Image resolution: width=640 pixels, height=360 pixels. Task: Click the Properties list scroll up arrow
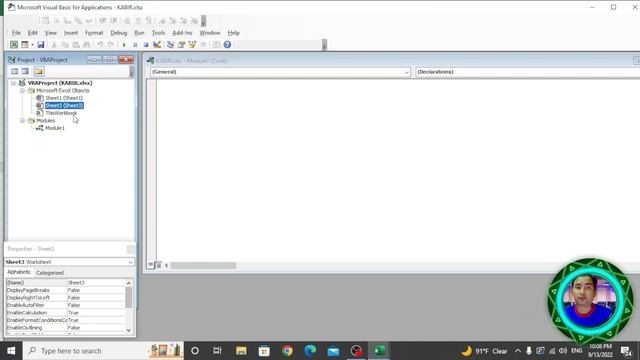129,283
